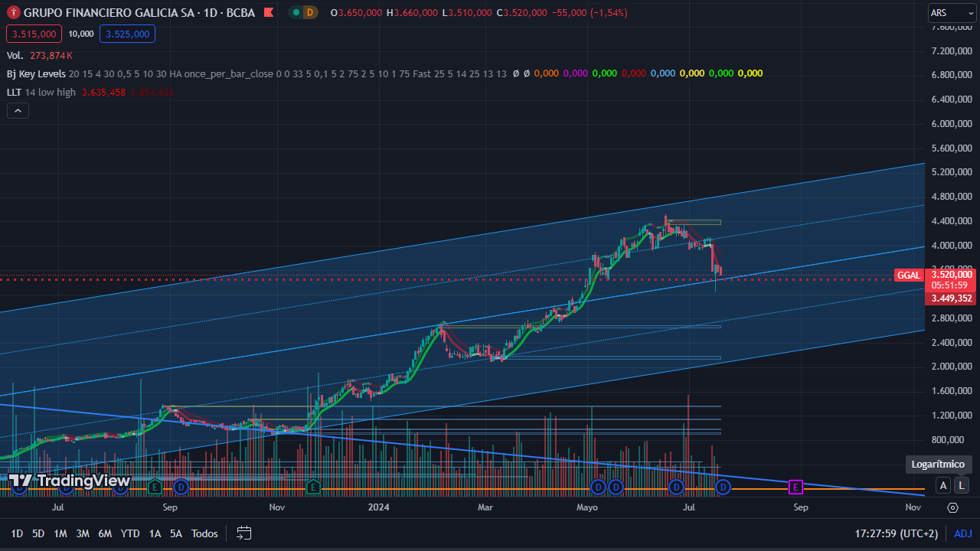
Task: Click the close price C 3.520,000
Action: (521, 13)
